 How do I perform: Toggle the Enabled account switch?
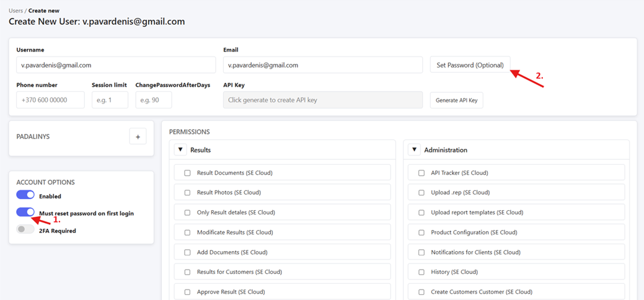pos(25,196)
